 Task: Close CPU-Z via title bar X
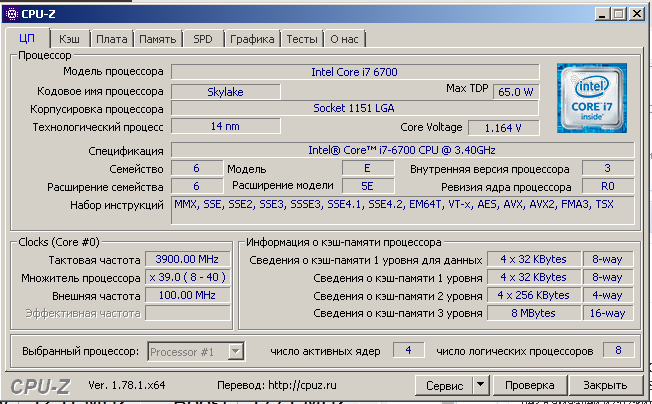click(x=634, y=14)
